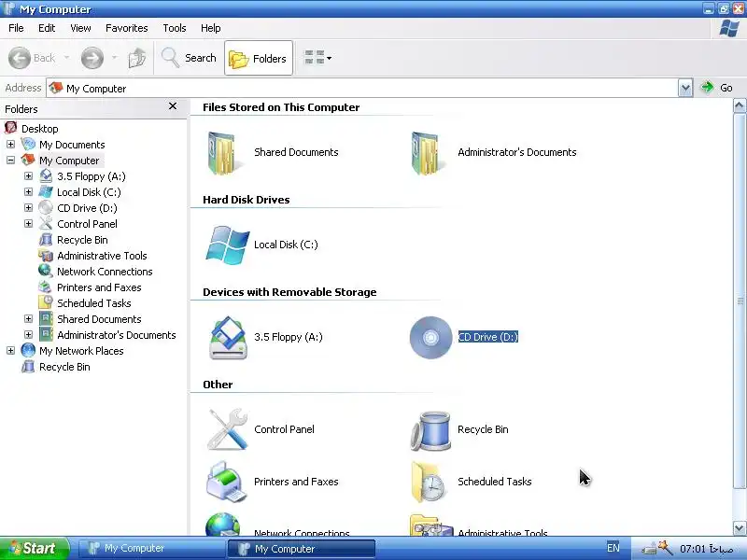Open the Tools menu
This screenshot has height=560, width=747.
pos(175,28)
